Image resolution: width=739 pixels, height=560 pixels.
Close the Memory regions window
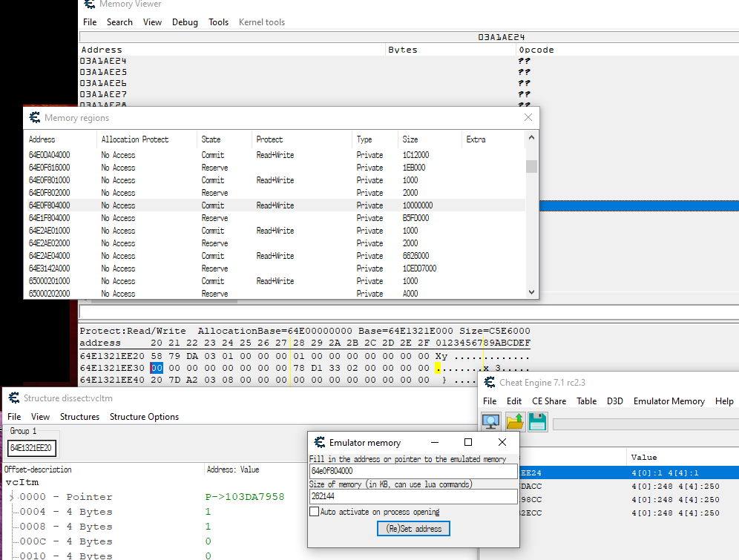[x=528, y=117]
